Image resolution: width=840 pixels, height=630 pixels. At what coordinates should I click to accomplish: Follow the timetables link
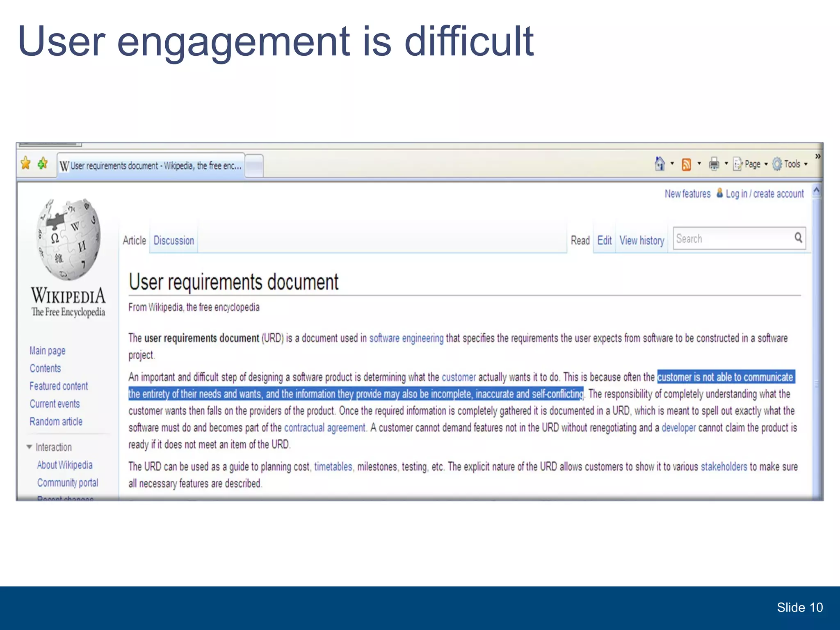coord(333,467)
